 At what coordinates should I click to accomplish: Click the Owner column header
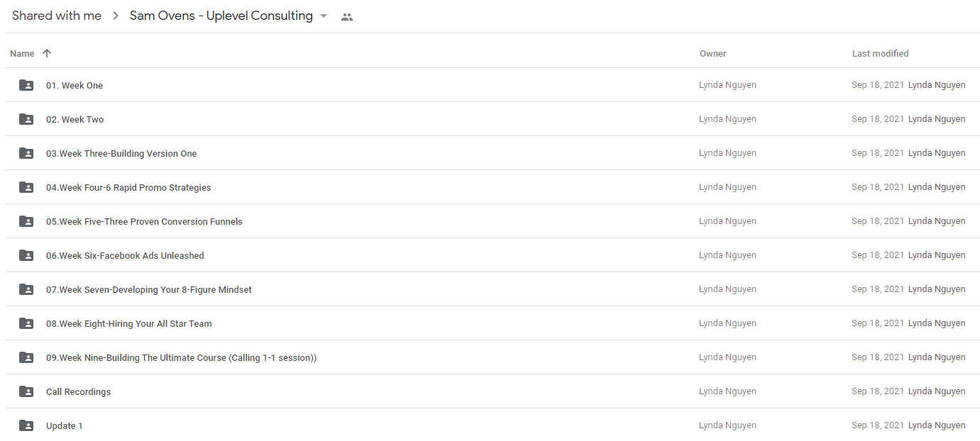click(713, 53)
